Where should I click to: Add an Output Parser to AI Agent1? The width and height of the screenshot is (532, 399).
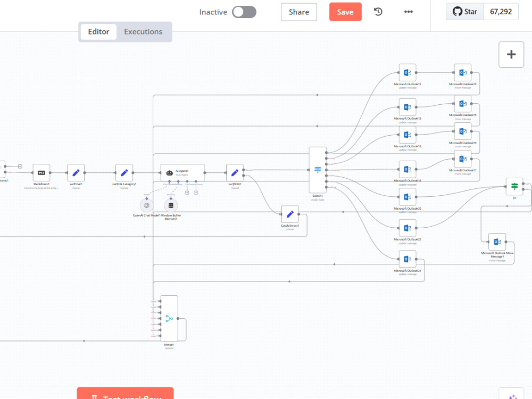click(196, 193)
